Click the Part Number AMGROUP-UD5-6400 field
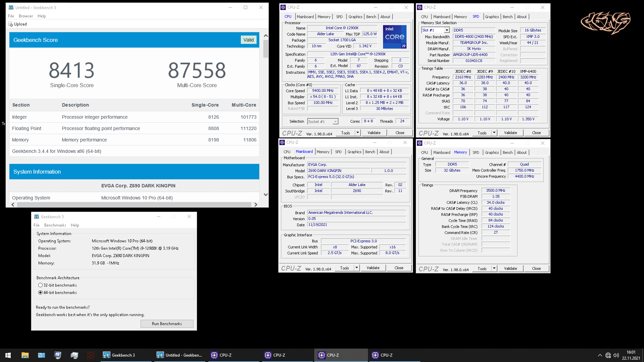644x362 pixels. [474, 55]
